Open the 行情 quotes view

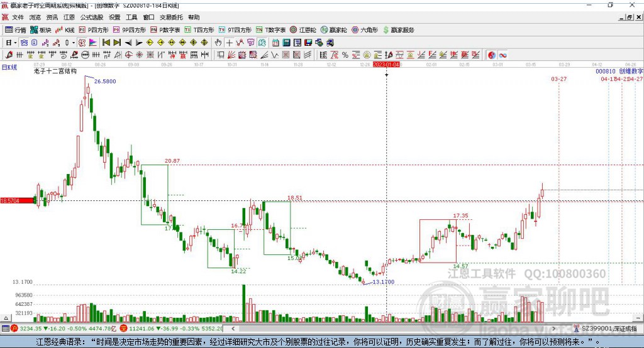(x=15, y=30)
